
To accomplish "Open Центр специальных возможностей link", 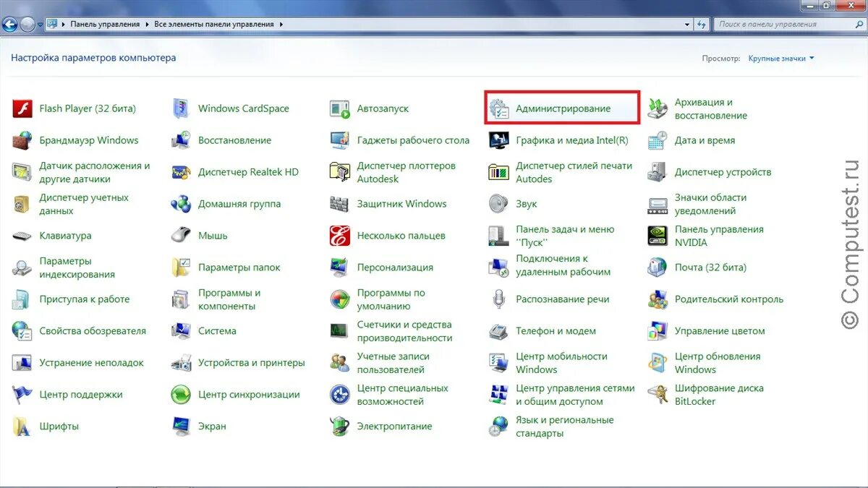I will (x=403, y=395).
